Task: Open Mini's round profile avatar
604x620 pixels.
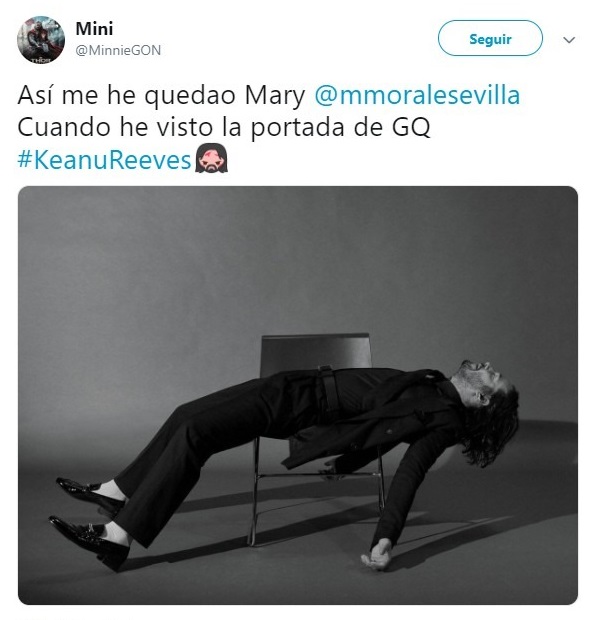Action: (41, 40)
